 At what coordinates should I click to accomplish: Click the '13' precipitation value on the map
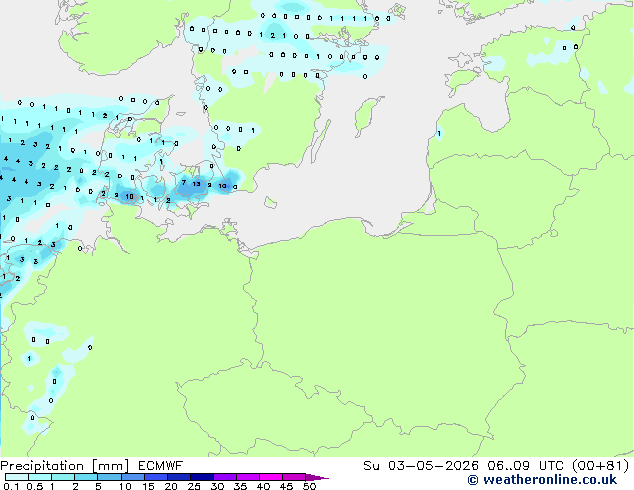point(197,184)
